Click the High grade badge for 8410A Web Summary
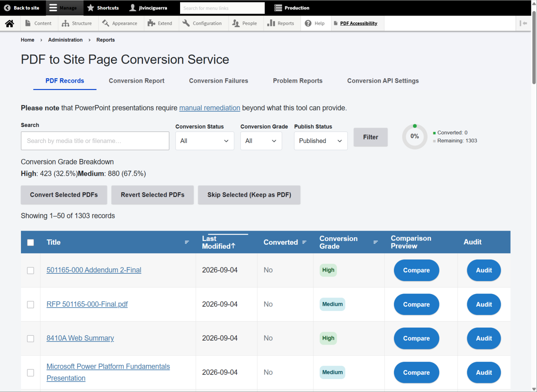The image size is (537, 392). [x=328, y=338]
